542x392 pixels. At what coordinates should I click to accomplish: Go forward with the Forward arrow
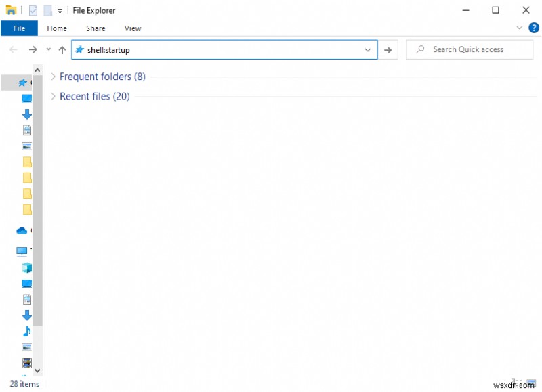click(x=33, y=49)
